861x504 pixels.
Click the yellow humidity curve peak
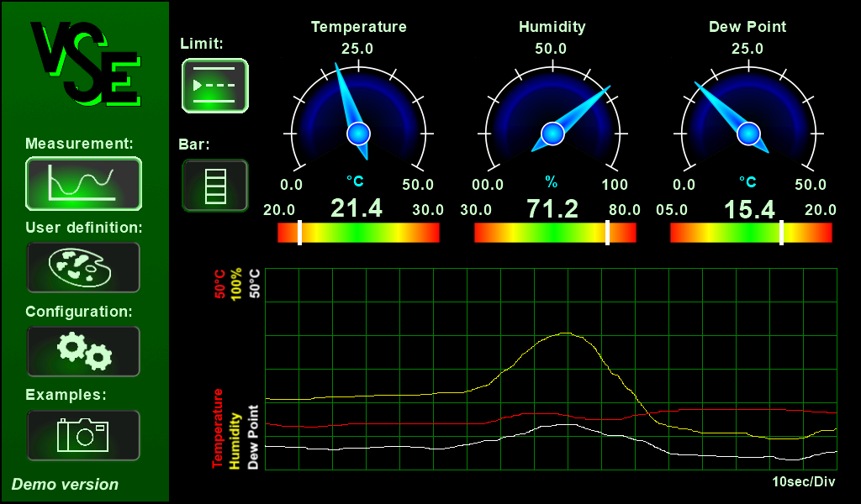click(x=563, y=333)
